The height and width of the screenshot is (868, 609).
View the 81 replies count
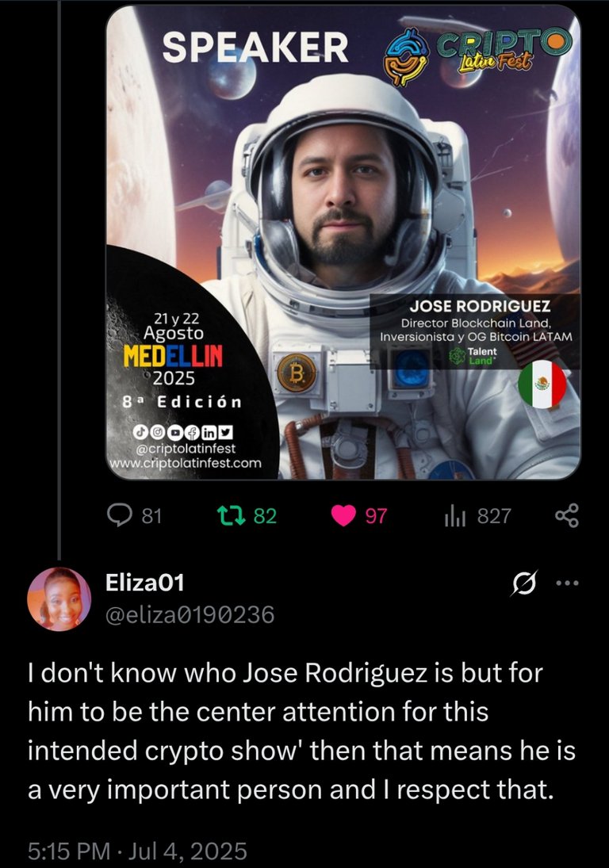coord(151,516)
